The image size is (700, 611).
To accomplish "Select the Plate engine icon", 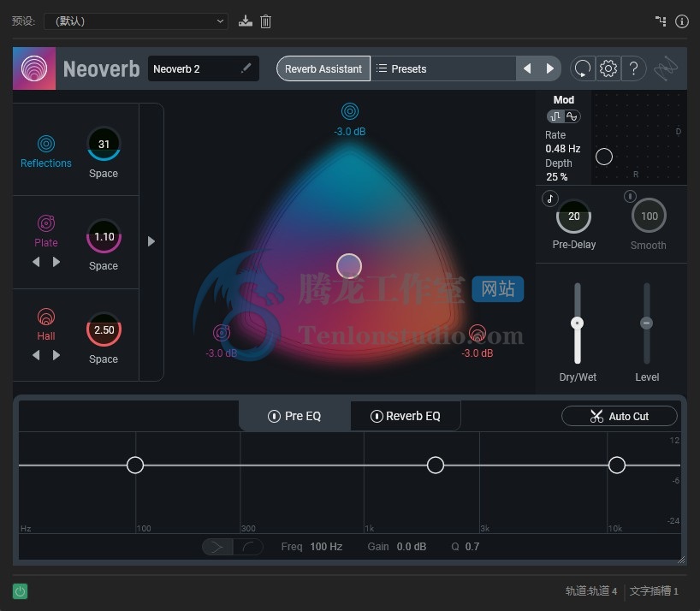I will pyautogui.click(x=46, y=223).
